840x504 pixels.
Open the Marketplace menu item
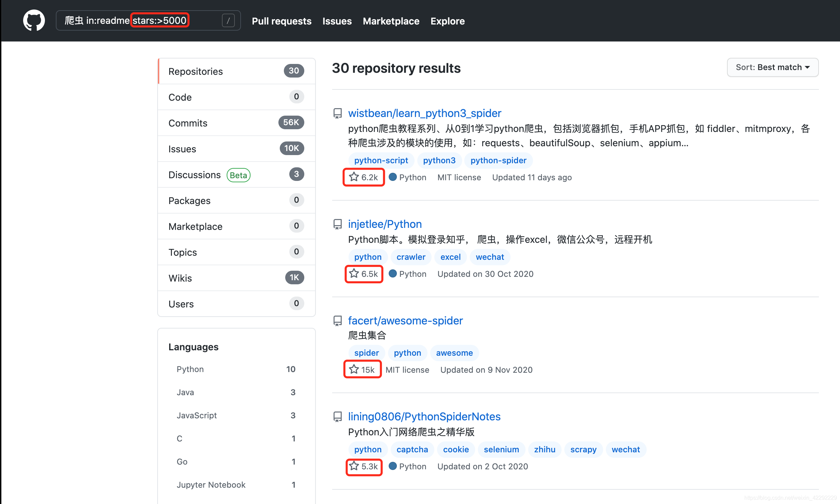click(391, 21)
